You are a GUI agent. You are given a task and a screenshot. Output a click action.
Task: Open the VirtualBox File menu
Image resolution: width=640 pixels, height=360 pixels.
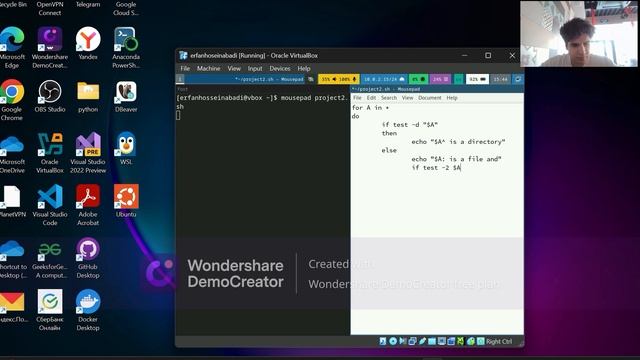(185, 69)
